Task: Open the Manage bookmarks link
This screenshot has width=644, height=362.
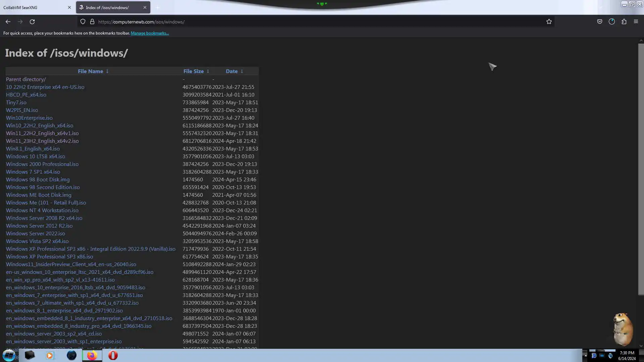Action: point(150,33)
